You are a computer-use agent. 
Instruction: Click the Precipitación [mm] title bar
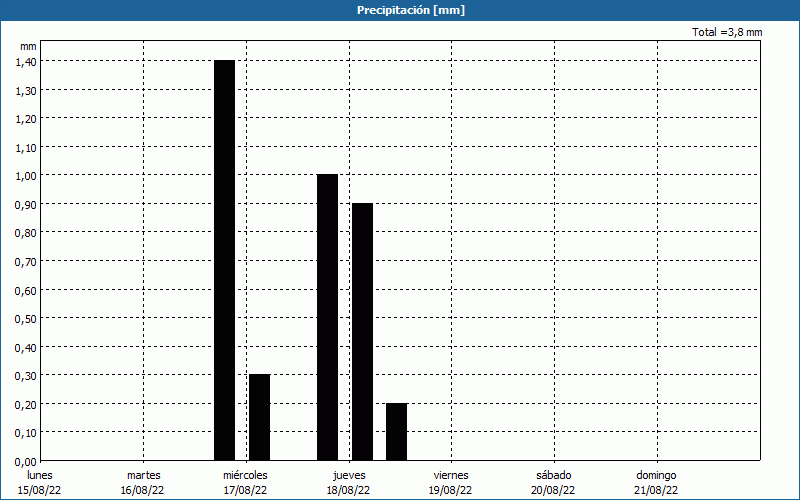400,10
